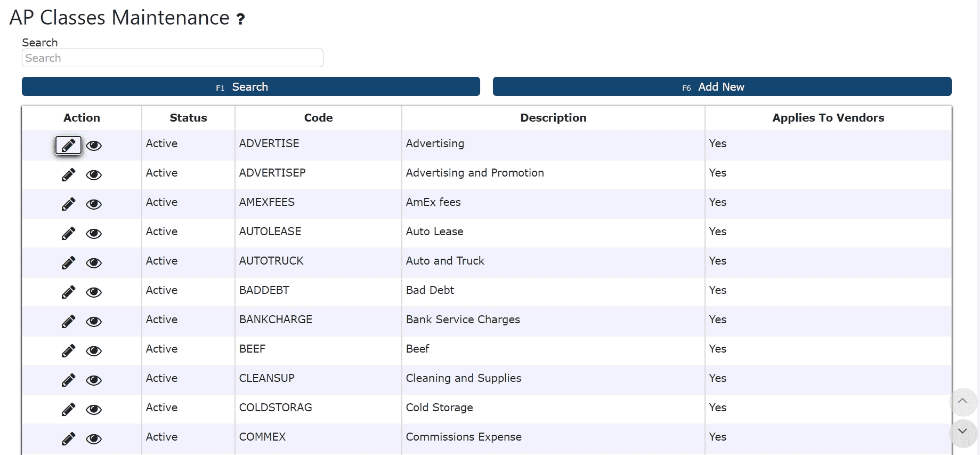The width and height of the screenshot is (980, 455).
Task: View the AMEXFEES class eye icon
Action: [x=94, y=204]
